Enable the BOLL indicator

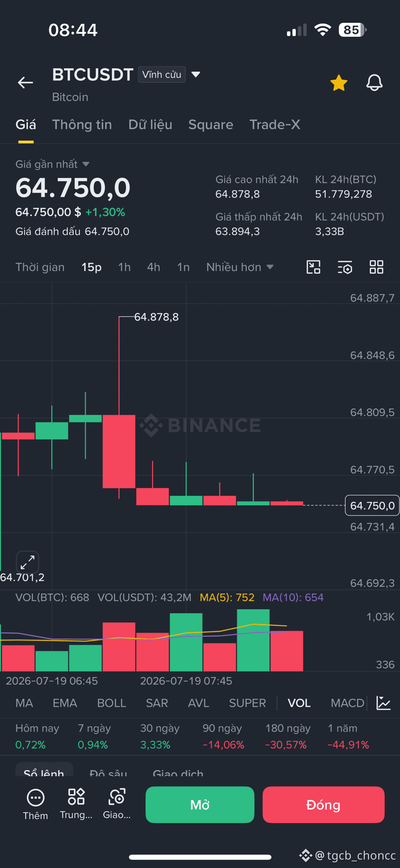(x=112, y=703)
